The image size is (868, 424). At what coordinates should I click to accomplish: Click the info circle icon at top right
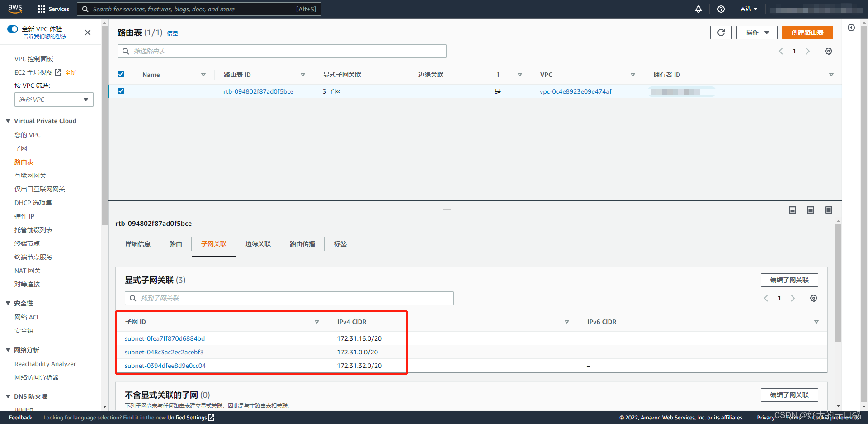click(x=851, y=28)
